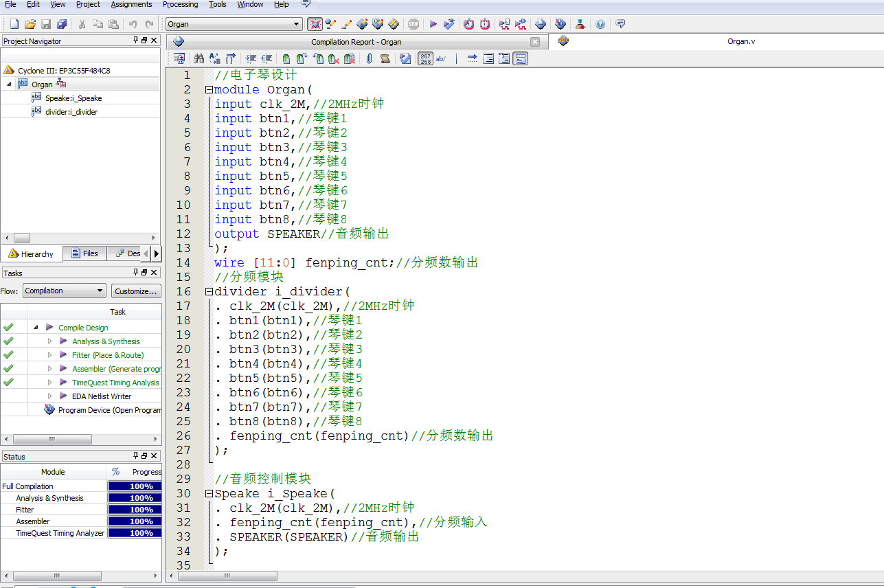Open the Processing menu

(180, 5)
